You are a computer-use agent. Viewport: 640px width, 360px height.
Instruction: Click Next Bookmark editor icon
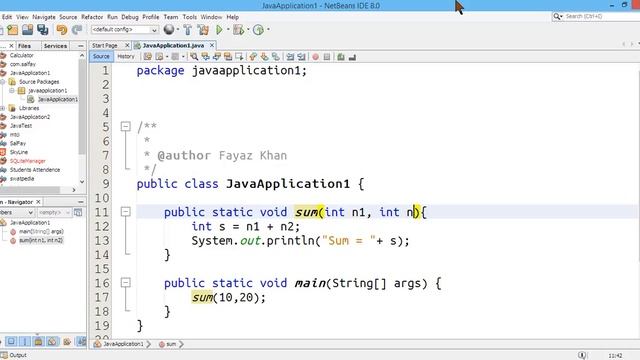[264, 57]
